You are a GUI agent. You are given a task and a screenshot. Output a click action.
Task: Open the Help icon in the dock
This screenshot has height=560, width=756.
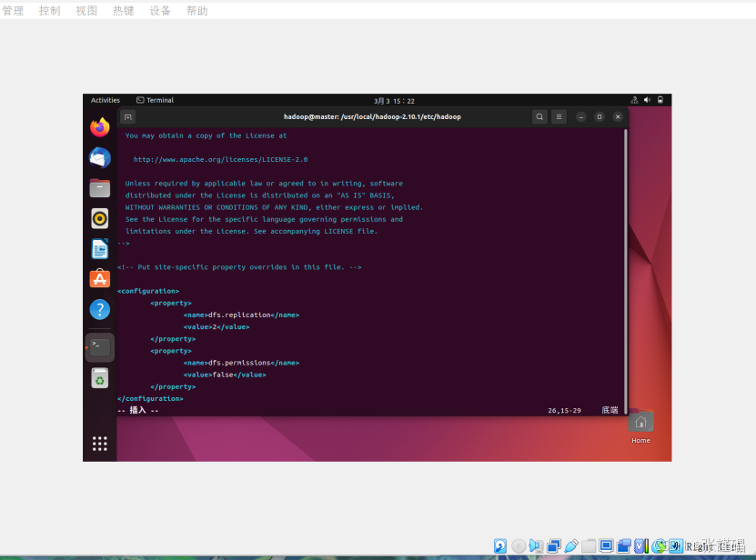tap(100, 309)
